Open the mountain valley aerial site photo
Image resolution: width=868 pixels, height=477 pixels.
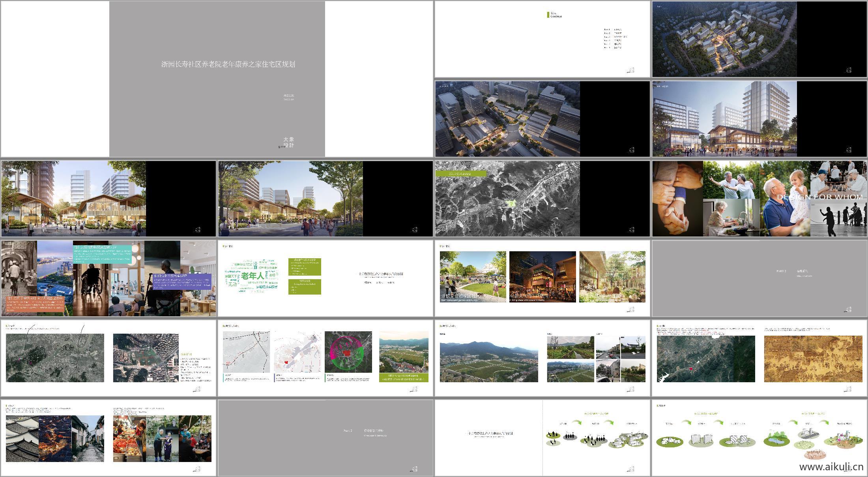tap(488, 362)
